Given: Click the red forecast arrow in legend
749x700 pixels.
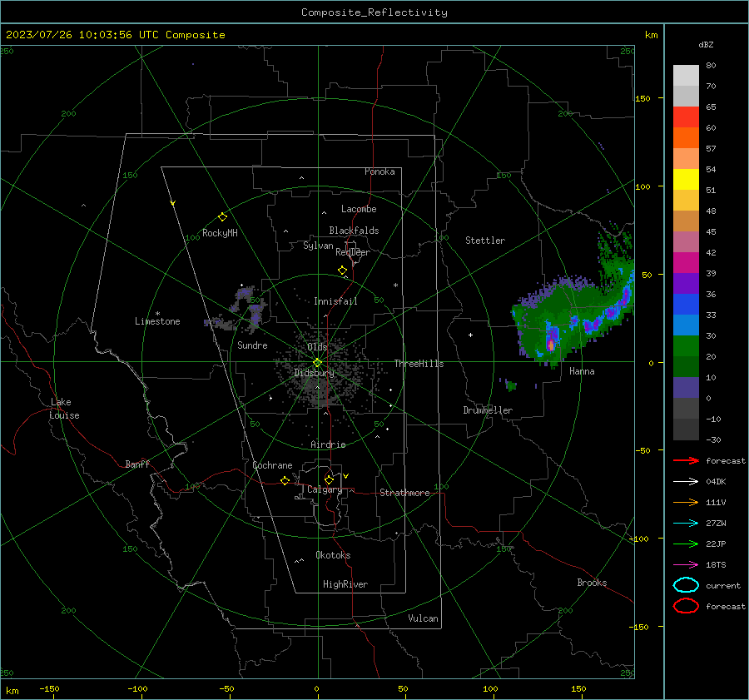Looking at the screenshot, I should [686, 460].
